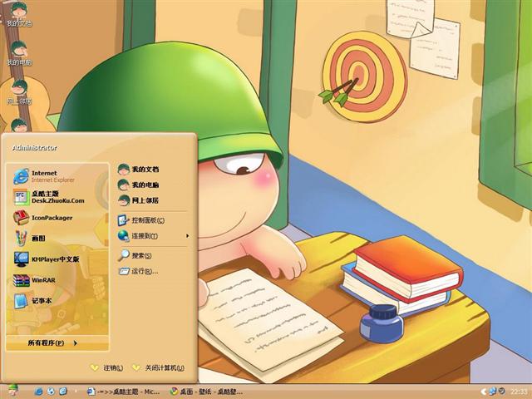The width and height of the screenshot is (532, 399).
Task: Switch to the 桌酷主题 - Mic... taskbar window
Action: [x=123, y=392]
